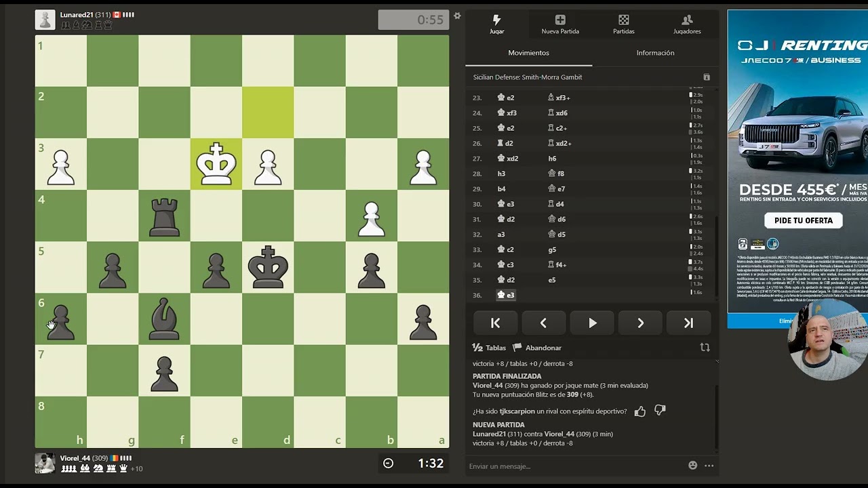The image size is (868, 488).
Task: Click the move list scrollbar
Action: (716, 259)
